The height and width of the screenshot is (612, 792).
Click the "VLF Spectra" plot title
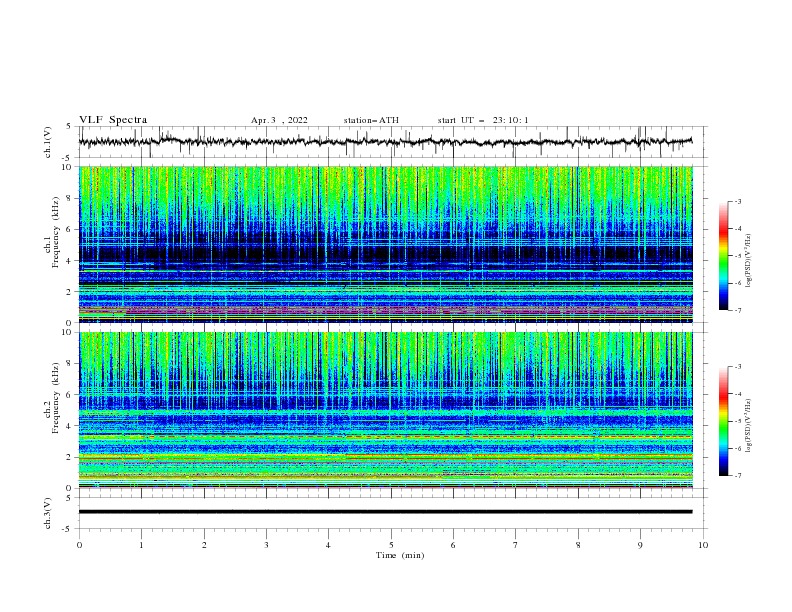[113, 120]
